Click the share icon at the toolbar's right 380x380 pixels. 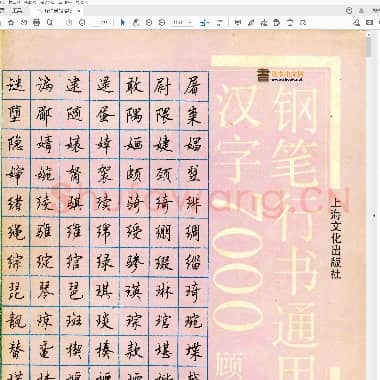tap(357, 23)
